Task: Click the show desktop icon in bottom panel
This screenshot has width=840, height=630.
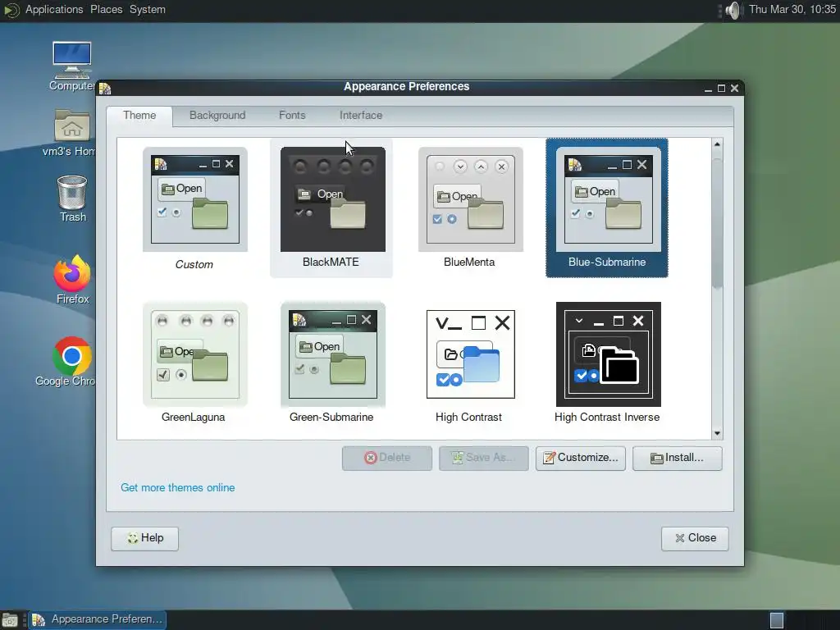Action: (10, 620)
